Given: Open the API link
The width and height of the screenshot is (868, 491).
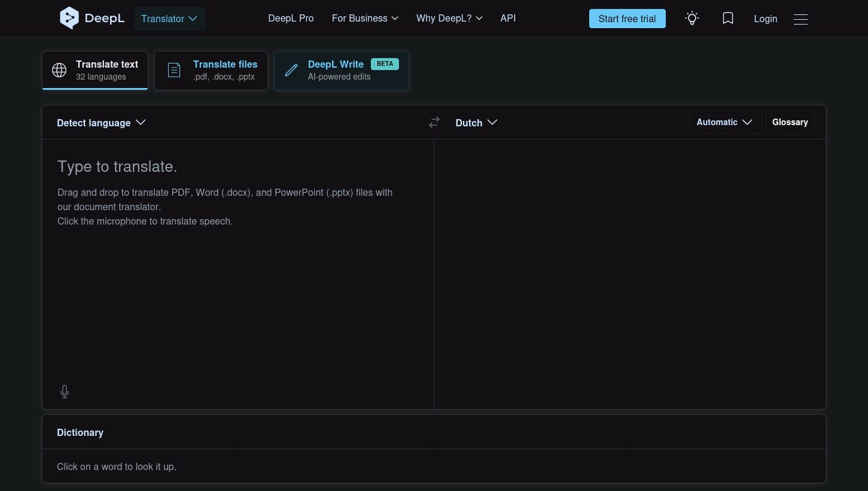Looking at the screenshot, I should [x=508, y=19].
